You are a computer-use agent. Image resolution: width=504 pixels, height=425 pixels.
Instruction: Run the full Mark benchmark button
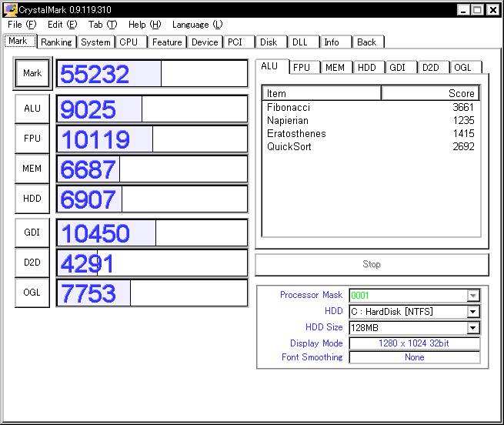(x=32, y=73)
